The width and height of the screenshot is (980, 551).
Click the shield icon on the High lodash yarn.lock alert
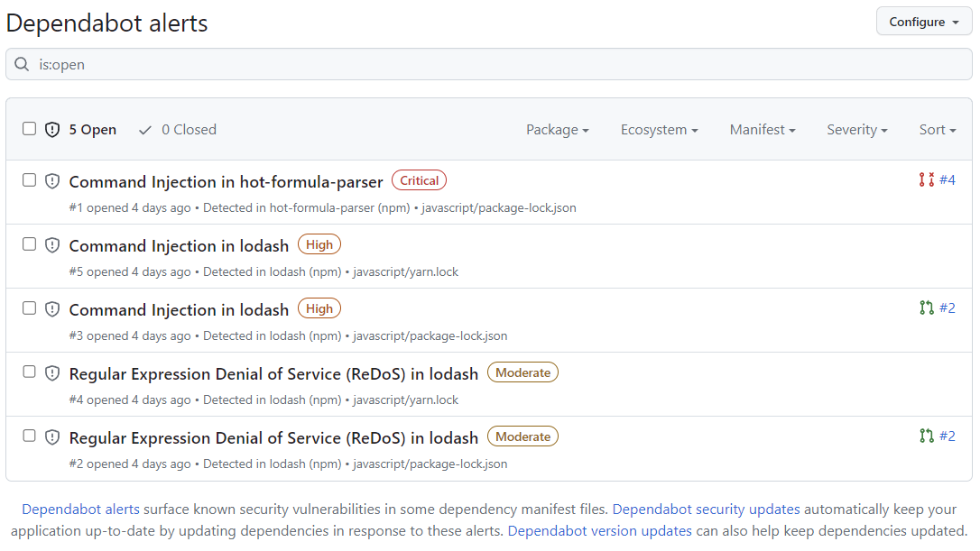click(x=51, y=244)
